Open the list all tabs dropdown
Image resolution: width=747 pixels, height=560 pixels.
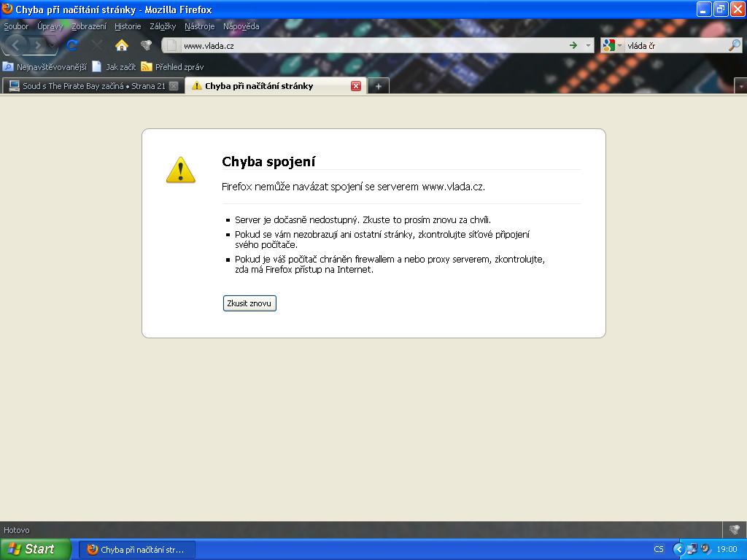tap(741, 86)
